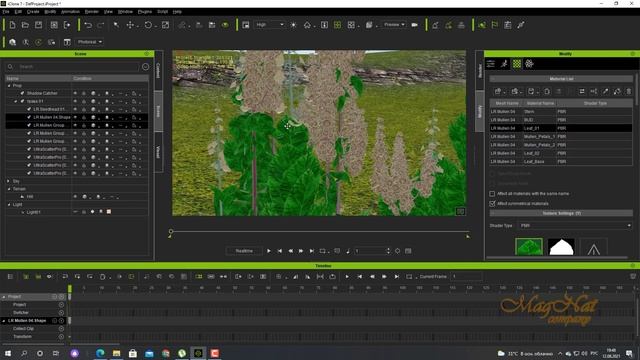
Task: Open the Animation menu
Action: [70, 12]
